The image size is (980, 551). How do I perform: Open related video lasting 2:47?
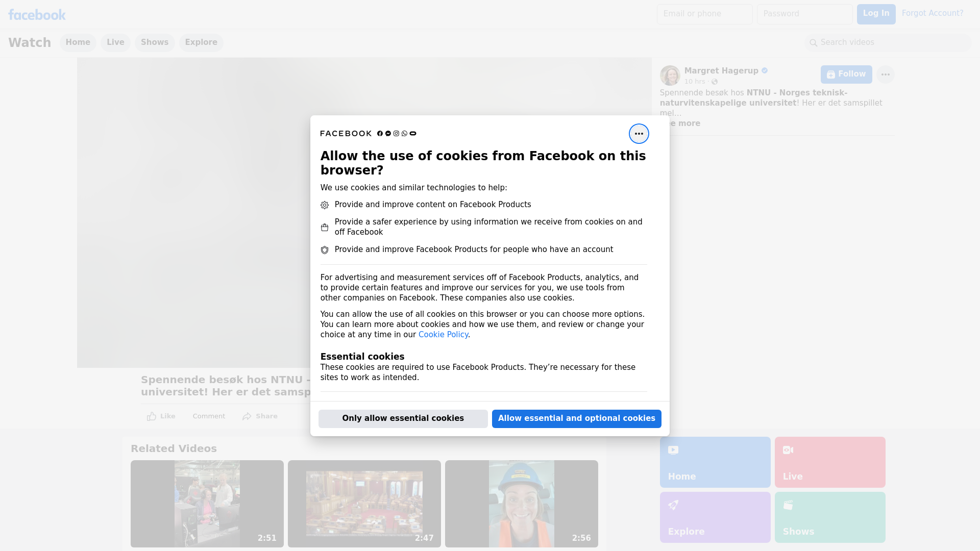point(364,504)
